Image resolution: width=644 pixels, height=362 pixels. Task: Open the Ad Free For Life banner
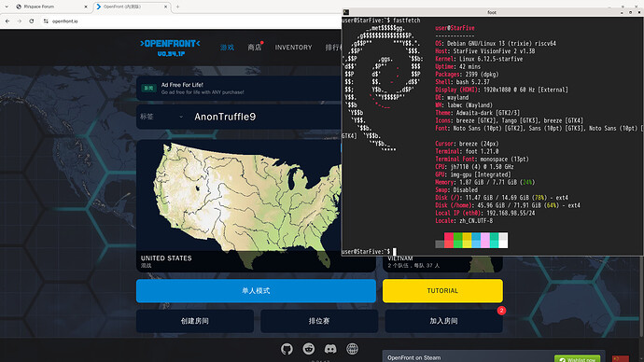239,89
